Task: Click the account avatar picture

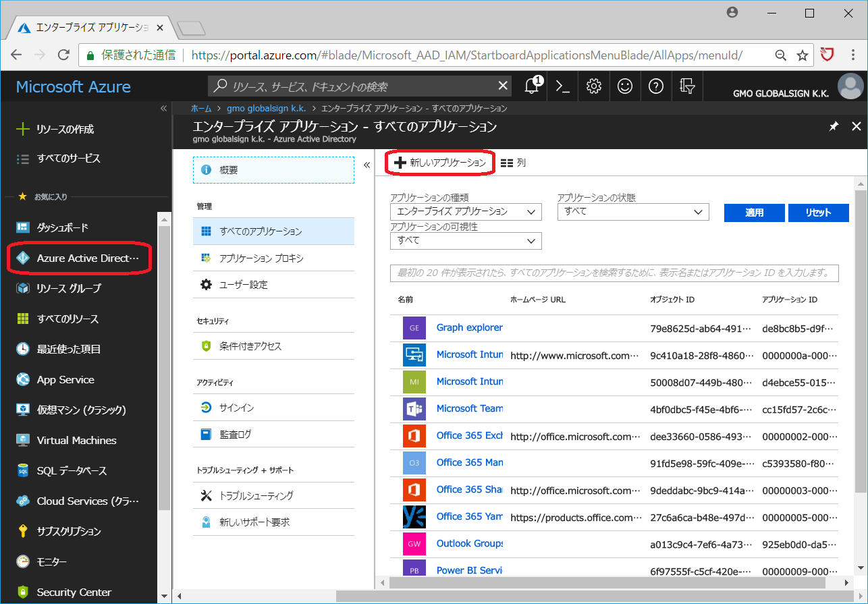Action: pyautogui.click(x=850, y=86)
